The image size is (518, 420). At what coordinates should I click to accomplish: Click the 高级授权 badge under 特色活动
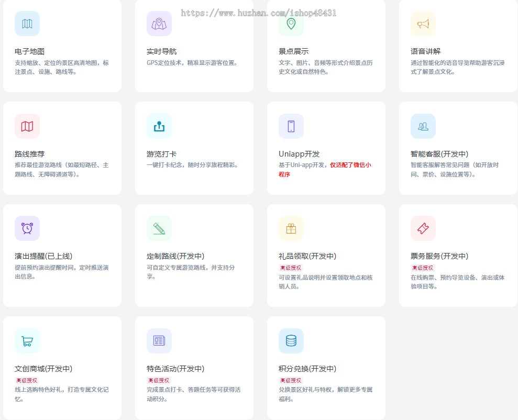(159, 380)
